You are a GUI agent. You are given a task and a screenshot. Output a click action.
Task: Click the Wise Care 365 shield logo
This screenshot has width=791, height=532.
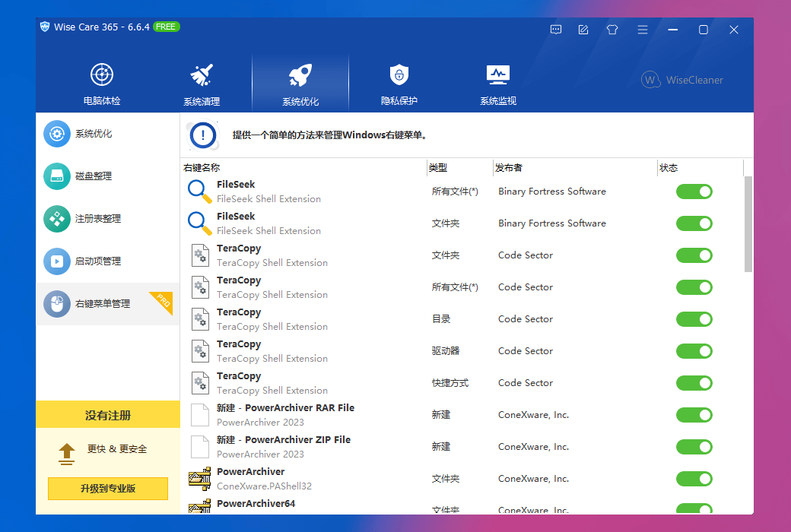(x=45, y=27)
